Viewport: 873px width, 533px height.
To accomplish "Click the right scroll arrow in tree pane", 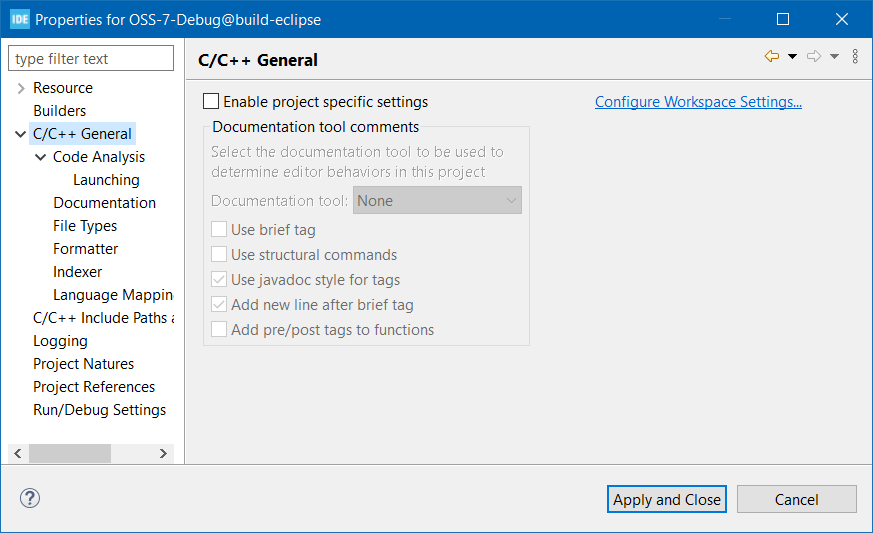I will point(163,453).
